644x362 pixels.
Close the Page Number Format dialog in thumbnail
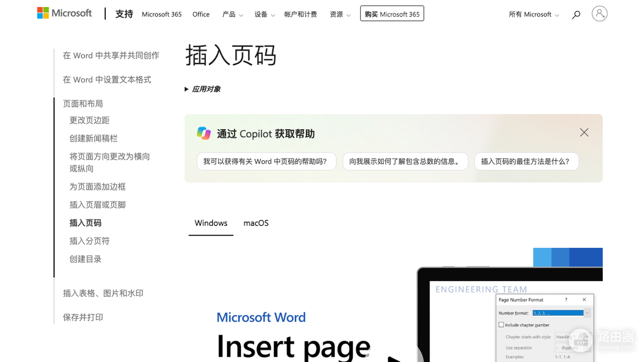584,300
